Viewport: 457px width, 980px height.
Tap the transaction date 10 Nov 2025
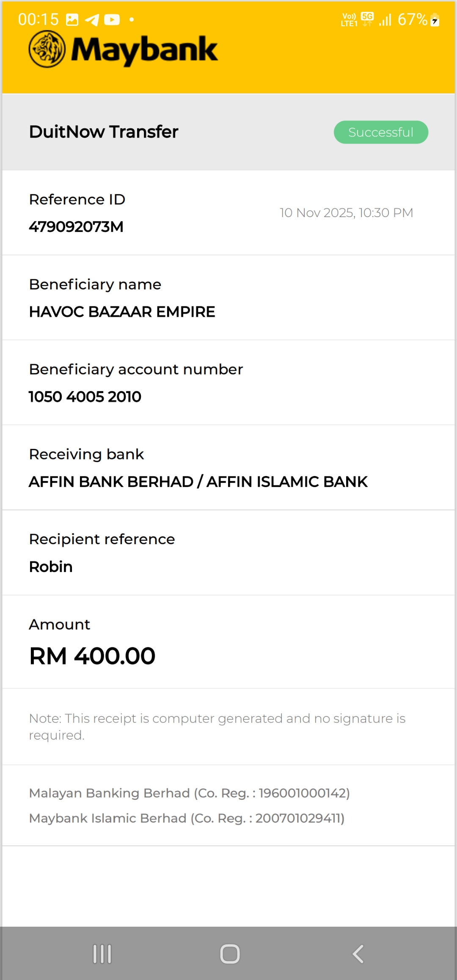click(346, 213)
